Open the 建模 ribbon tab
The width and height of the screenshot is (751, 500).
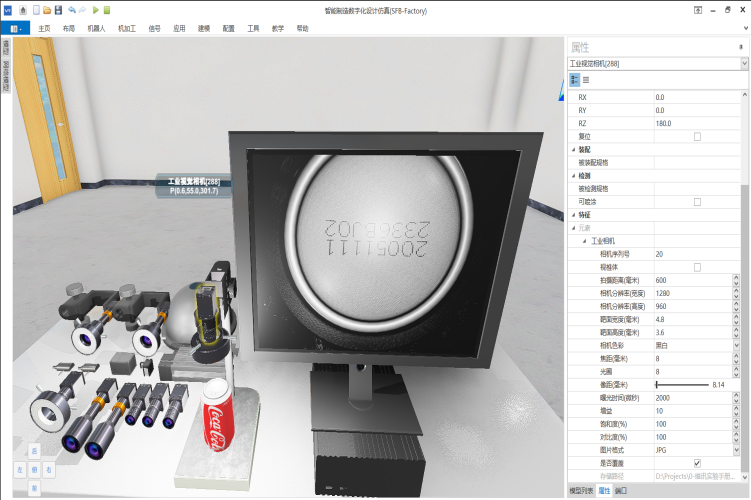(x=204, y=28)
